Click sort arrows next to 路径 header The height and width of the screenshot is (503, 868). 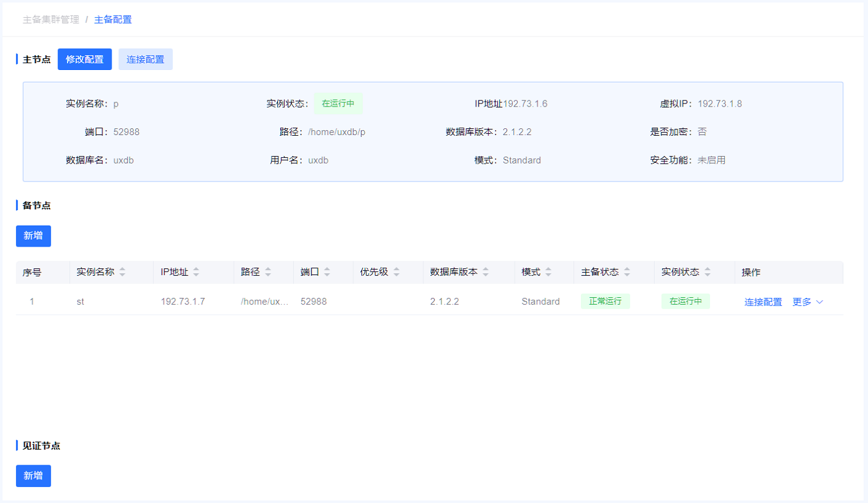click(x=268, y=272)
